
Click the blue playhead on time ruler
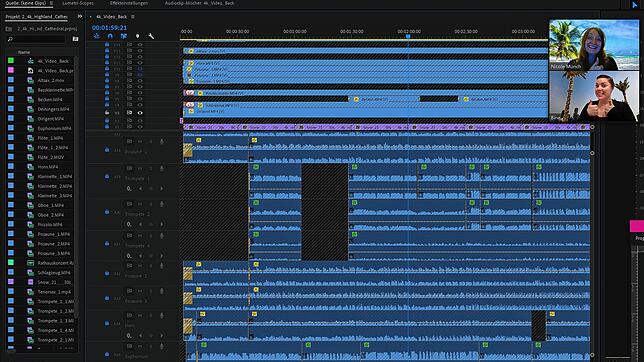408,37
